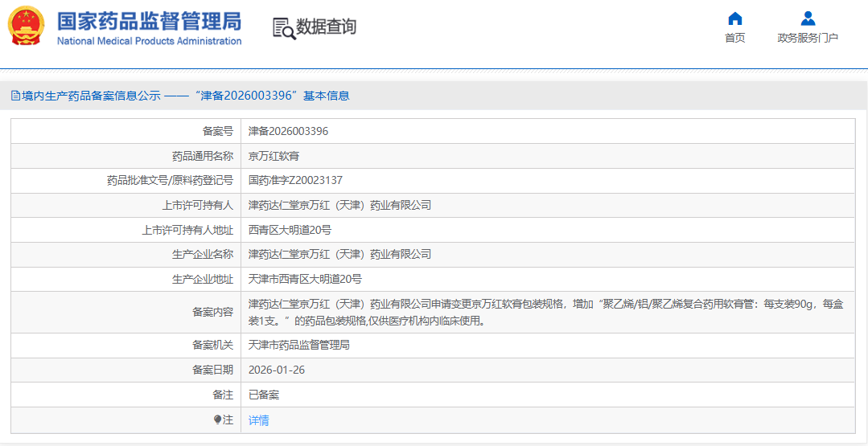Click the small bulb icon beside 注

(217, 419)
